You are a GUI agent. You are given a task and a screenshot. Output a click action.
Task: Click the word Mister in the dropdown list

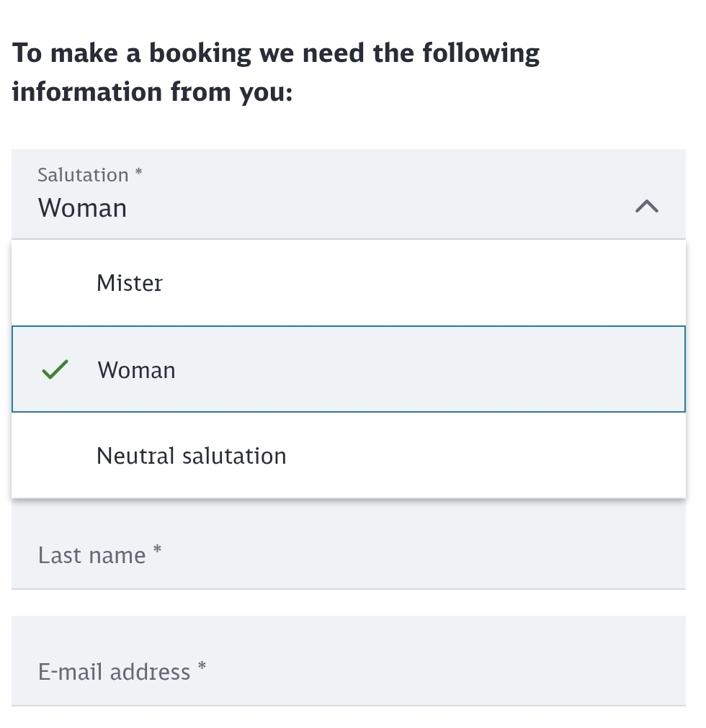[x=130, y=283]
